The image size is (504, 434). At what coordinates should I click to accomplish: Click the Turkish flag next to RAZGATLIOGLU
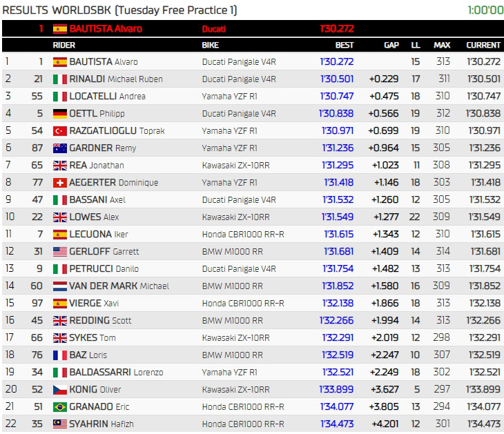coord(59,131)
